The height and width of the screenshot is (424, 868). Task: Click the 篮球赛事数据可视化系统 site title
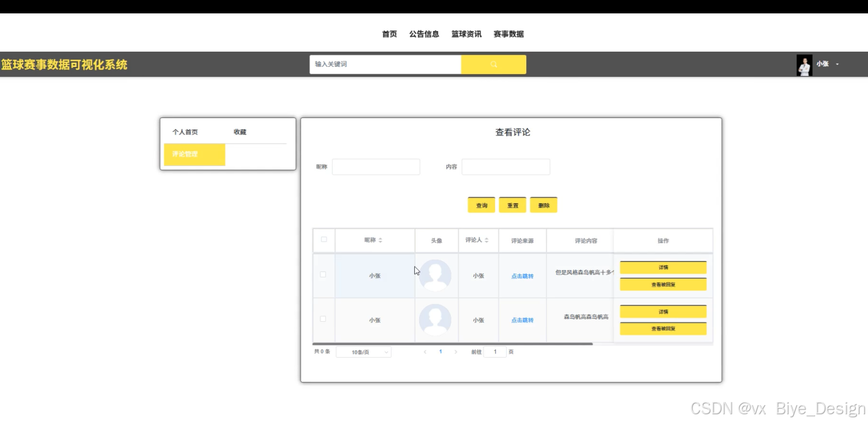[x=64, y=64]
